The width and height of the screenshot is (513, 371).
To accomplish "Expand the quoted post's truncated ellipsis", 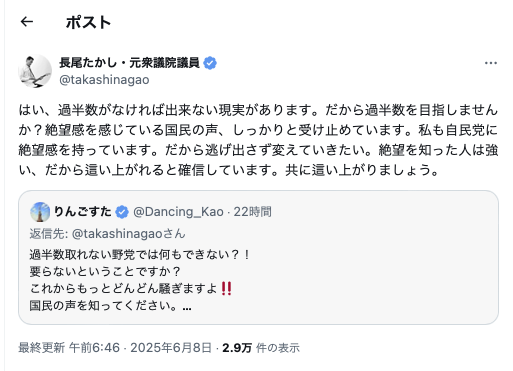I will click(187, 306).
